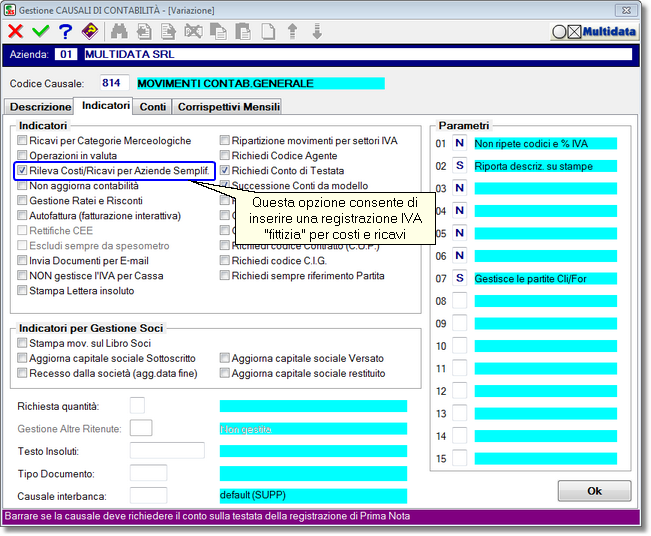Click the empty parameter 08 field
The height and width of the screenshot is (536, 651).
(460, 301)
